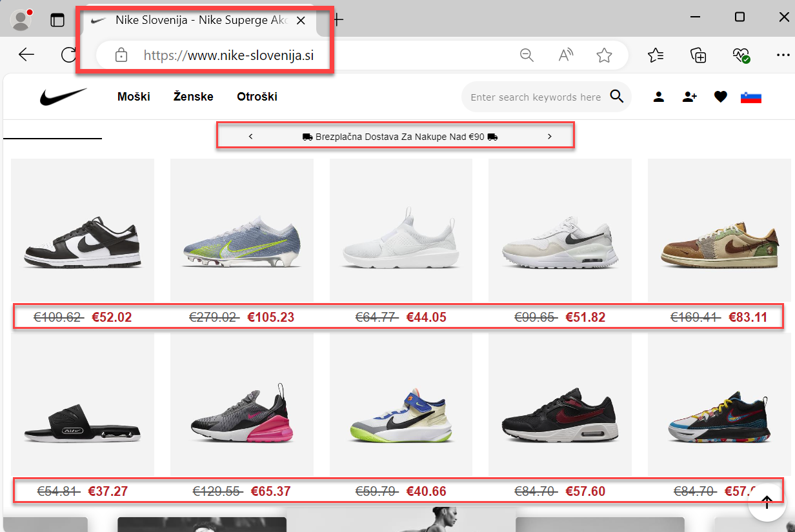Click sale price €37.27
795x532 pixels.
pyautogui.click(x=108, y=491)
